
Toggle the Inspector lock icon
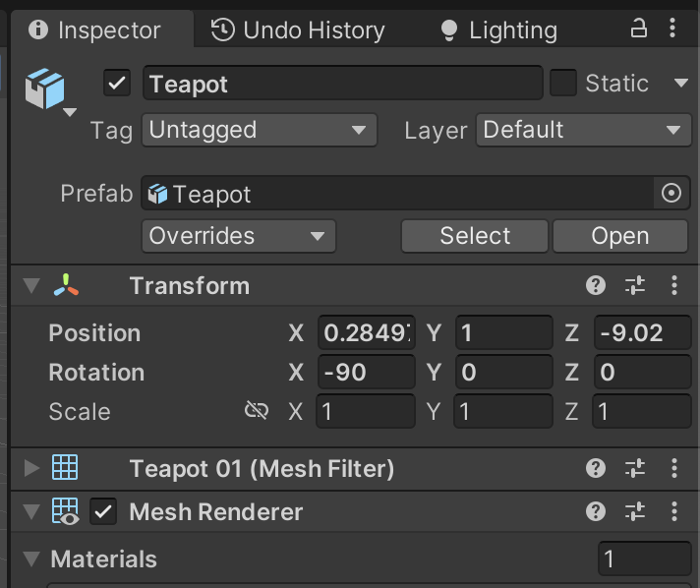point(638,29)
